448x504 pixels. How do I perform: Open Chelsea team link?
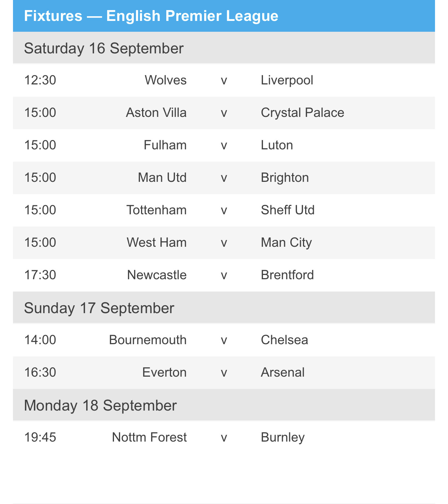point(284,340)
